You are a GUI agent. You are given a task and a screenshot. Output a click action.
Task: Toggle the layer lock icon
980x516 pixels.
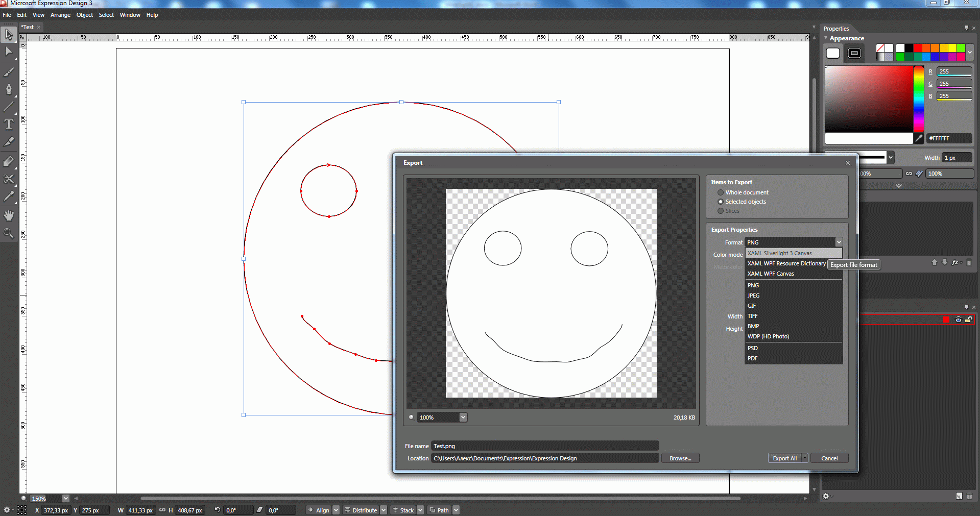pyautogui.click(x=969, y=320)
